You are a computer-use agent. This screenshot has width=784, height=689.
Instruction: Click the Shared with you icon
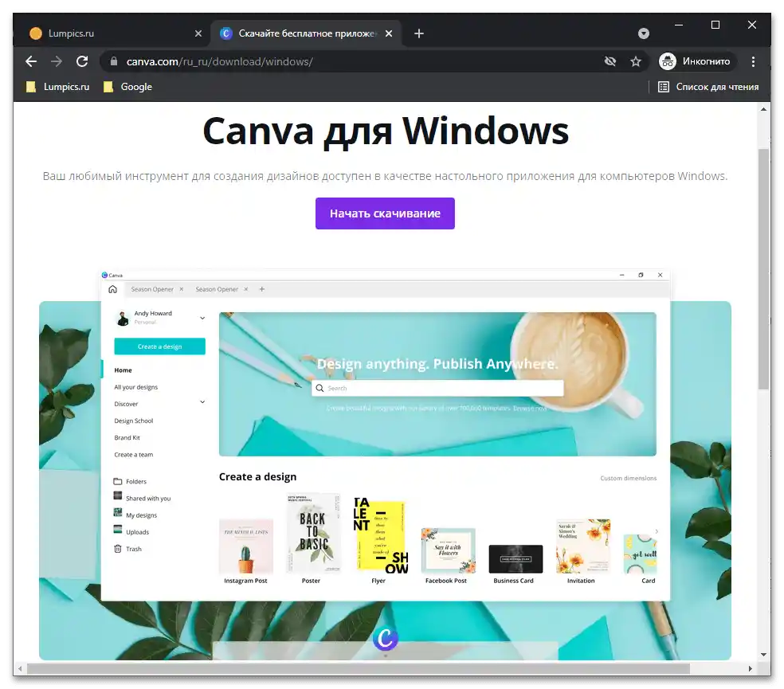pos(117,495)
